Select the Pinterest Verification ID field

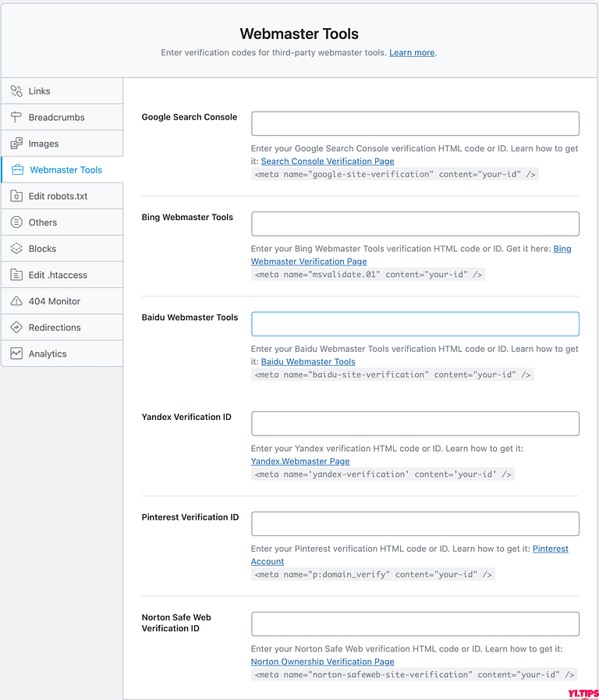[x=415, y=524]
